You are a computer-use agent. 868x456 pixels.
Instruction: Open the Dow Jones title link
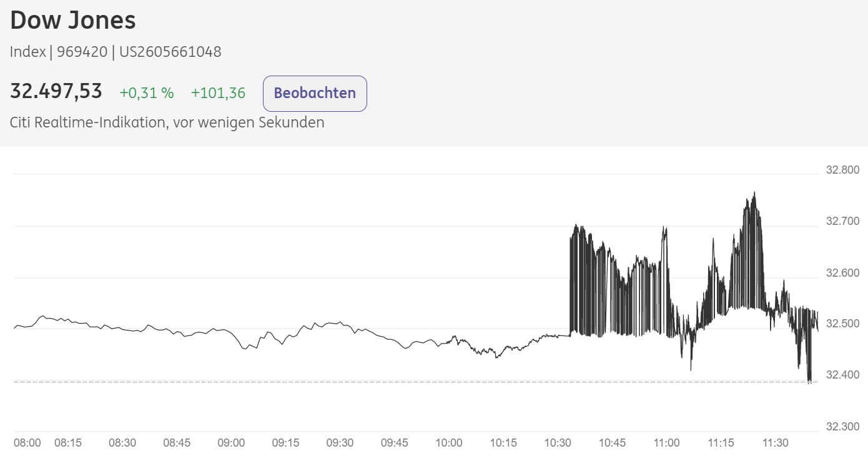tap(72, 19)
